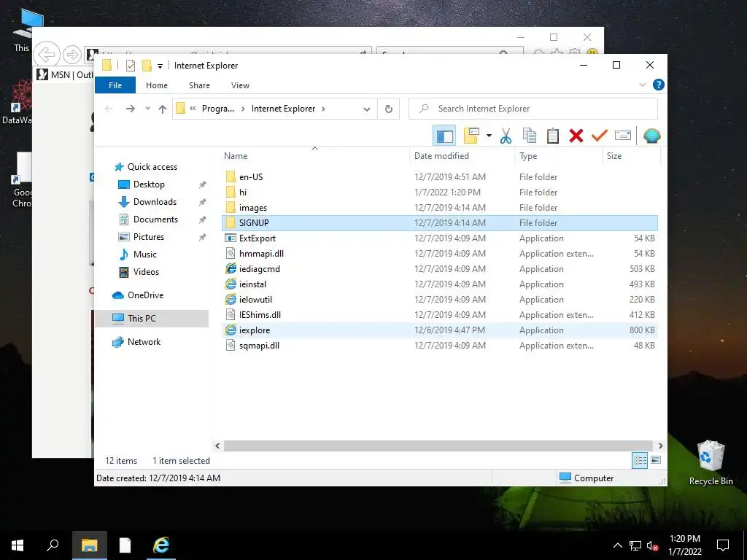Click the shell globe icon in the toolbar
Screen dimensions: 747x560
(651, 136)
